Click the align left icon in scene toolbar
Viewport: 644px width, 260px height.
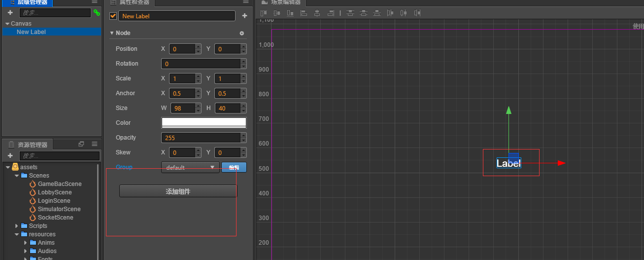304,13
